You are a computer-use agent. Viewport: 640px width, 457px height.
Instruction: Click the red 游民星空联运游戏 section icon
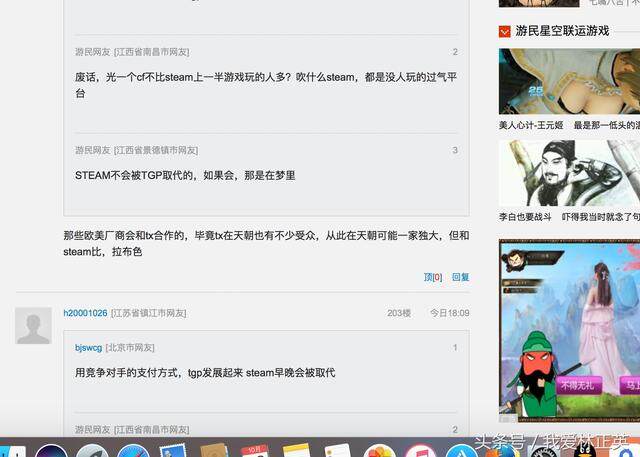coord(504,31)
